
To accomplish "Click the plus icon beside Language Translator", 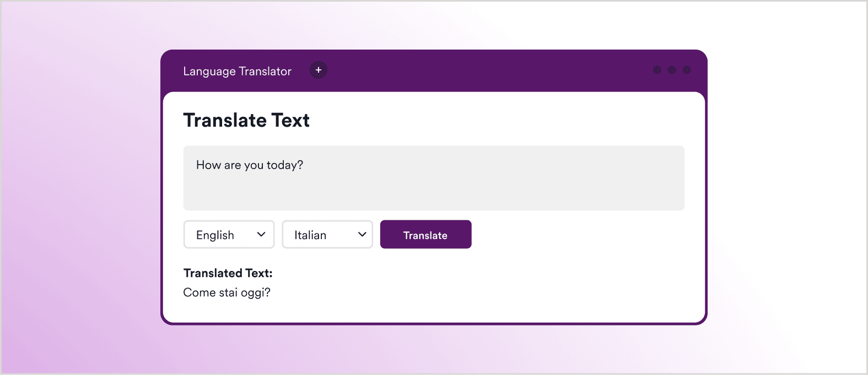I will click(x=318, y=70).
